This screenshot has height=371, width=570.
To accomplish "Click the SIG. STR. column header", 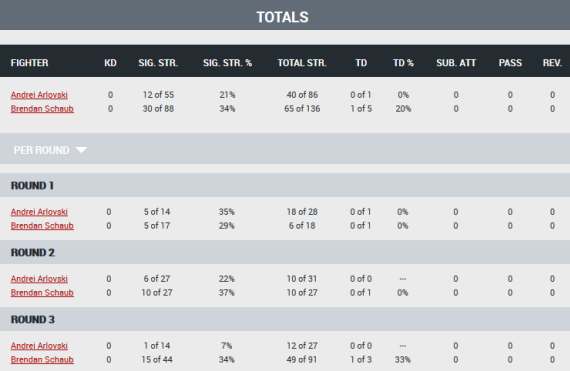I will click(158, 63).
